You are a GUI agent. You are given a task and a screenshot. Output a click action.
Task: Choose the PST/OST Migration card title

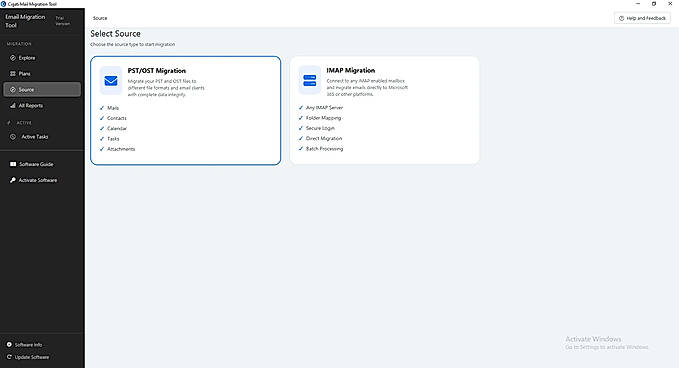pos(157,71)
